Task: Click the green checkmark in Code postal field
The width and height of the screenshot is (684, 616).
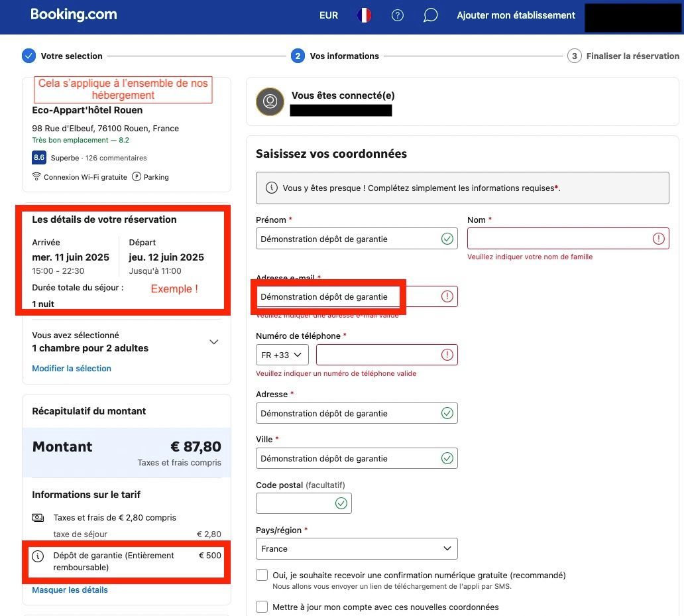Action: point(341,503)
